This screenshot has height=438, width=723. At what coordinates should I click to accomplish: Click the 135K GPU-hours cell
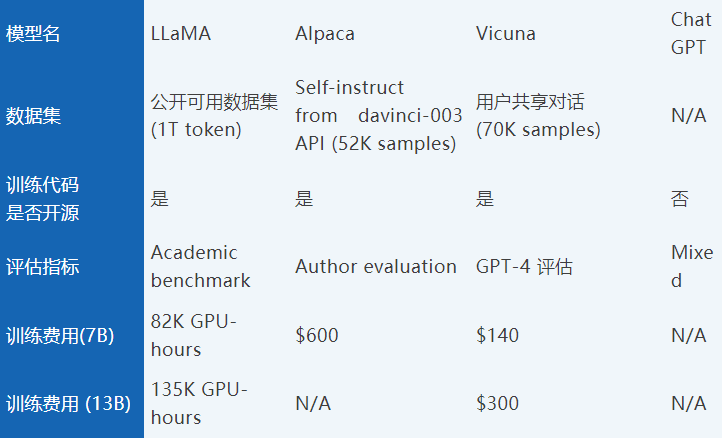tap(199, 403)
